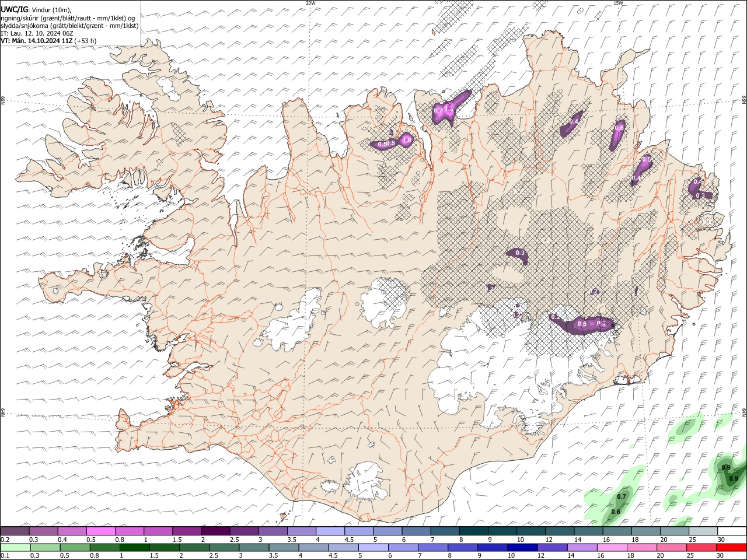Screen dimensions: 747x560
Task: Select the darkest purple snow swatch at 2
Action: click(x=215, y=531)
